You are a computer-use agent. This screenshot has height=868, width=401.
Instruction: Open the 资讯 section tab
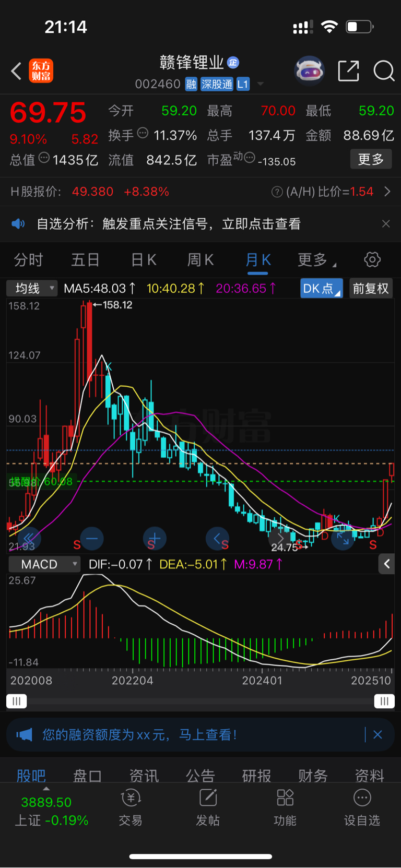144,776
